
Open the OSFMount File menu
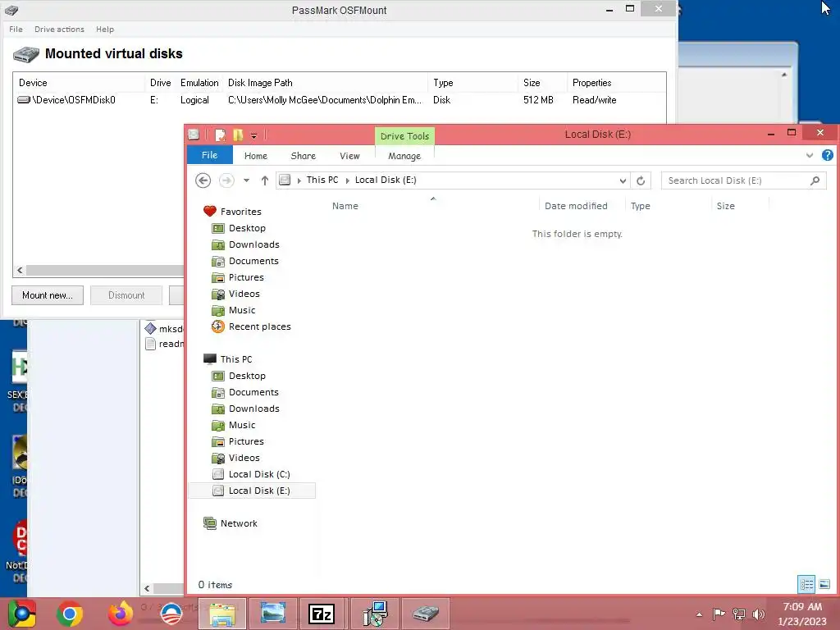pos(16,29)
